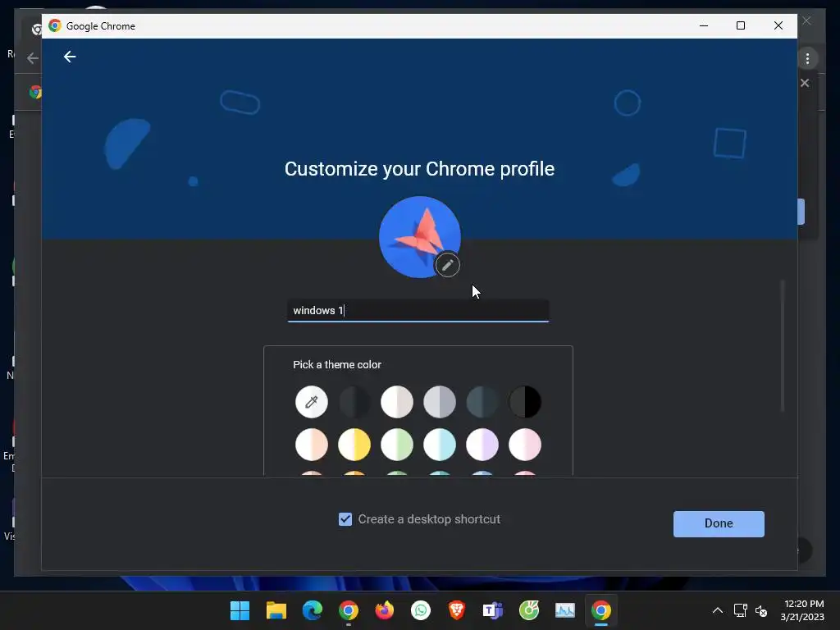The height and width of the screenshot is (630, 840).
Task: Open WhatsApp from the taskbar
Action: (x=421, y=610)
